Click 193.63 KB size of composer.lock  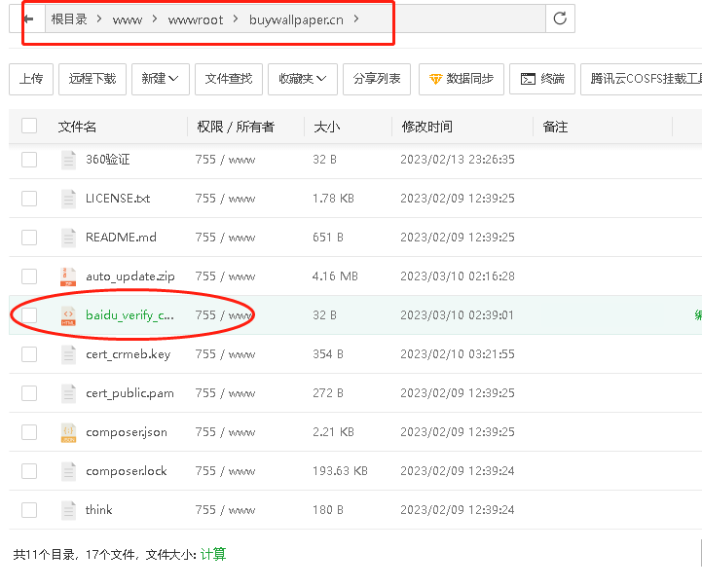pos(340,471)
